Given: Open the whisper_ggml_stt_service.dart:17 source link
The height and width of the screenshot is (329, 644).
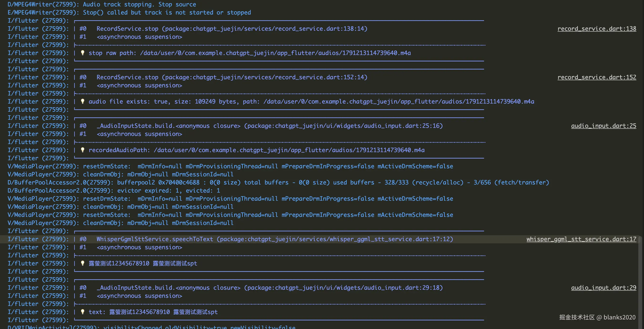Looking at the screenshot, I should [581, 239].
